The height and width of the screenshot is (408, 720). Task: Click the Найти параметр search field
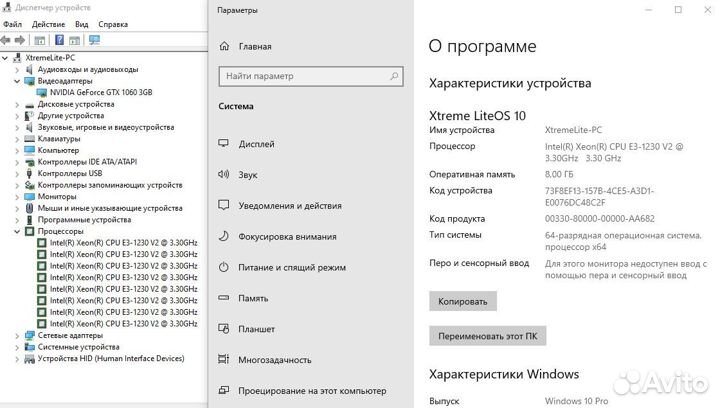pyautogui.click(x=311, y=76)
